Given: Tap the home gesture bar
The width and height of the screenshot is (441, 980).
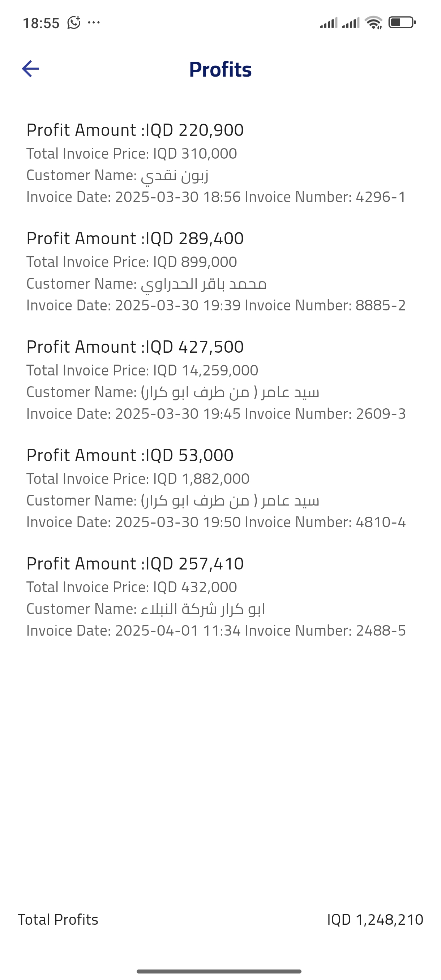Looking at the screenshot, I should (x=219, y=971).
